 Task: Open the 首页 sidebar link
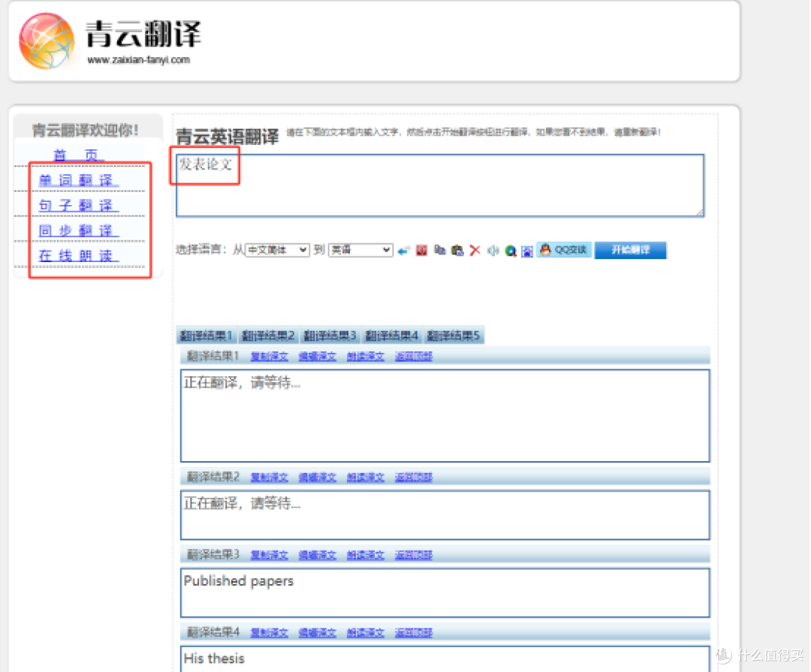click(x=79, y=155)
